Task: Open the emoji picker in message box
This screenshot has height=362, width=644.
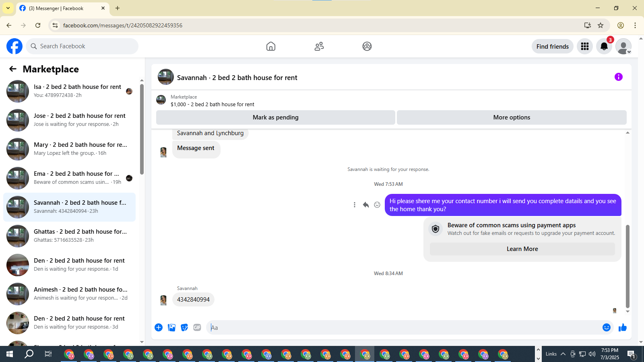Action: (x=607, y=327)
